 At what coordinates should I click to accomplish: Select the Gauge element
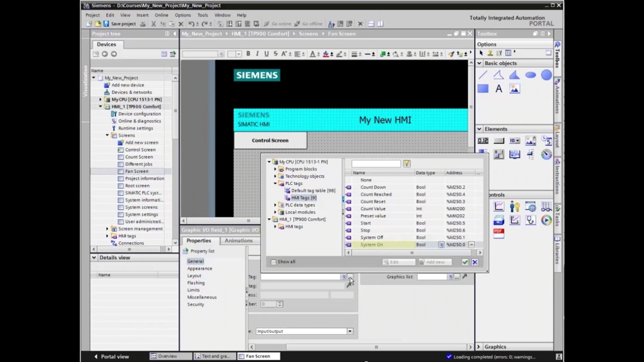546,155
